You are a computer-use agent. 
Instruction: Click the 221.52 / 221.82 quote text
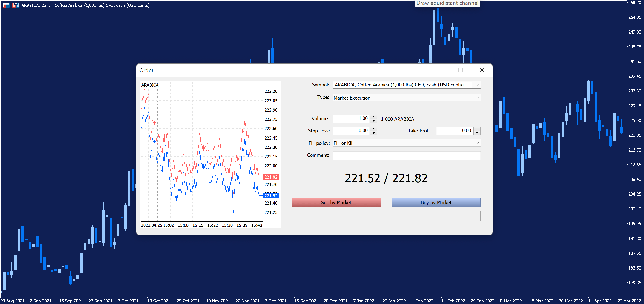click(386, 178)
